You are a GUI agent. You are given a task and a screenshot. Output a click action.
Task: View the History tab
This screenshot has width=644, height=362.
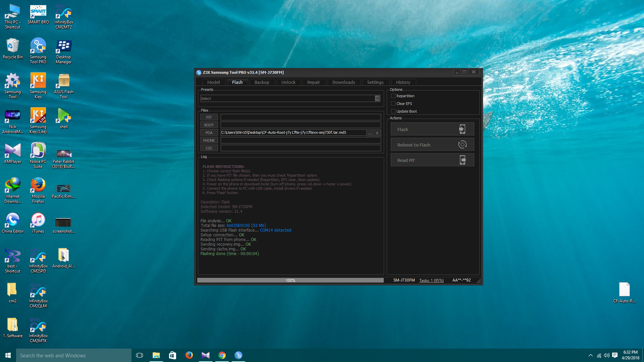(403, 82)
